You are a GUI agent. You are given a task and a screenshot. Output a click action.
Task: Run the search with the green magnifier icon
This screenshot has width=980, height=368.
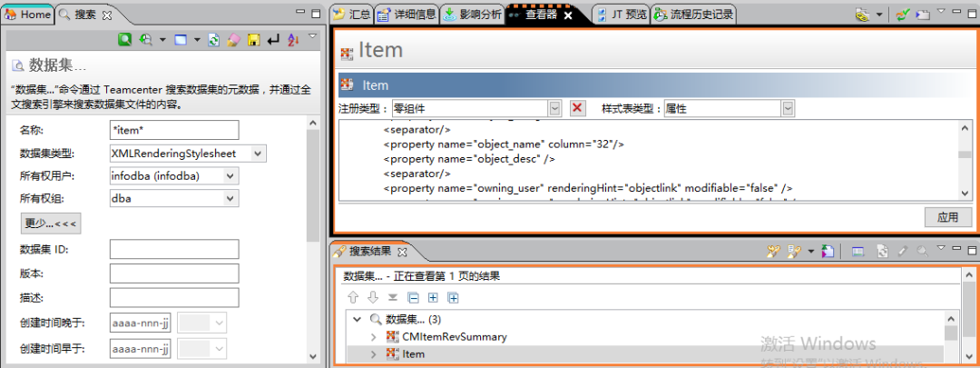coord(125,40)
